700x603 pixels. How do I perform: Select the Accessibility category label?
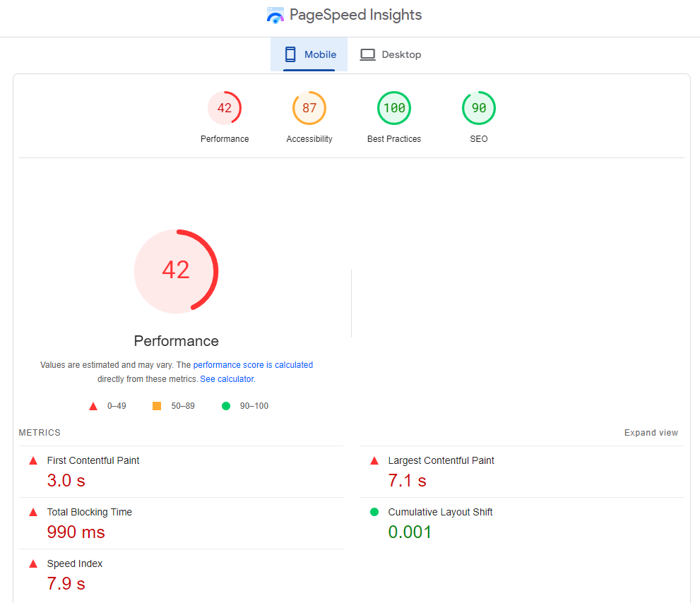coord(309,139)
